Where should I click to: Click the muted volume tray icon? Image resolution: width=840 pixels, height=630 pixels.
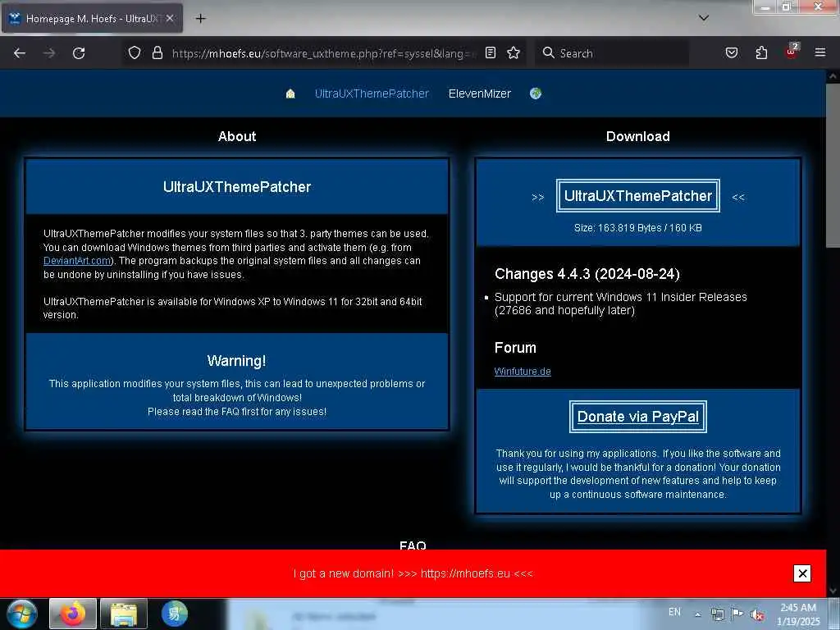coord(757,614)
